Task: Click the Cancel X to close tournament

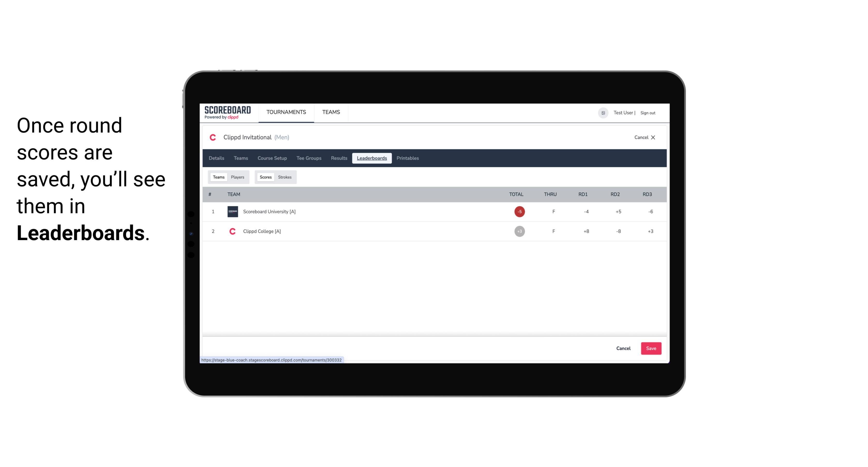Action: tap(644, 137)
